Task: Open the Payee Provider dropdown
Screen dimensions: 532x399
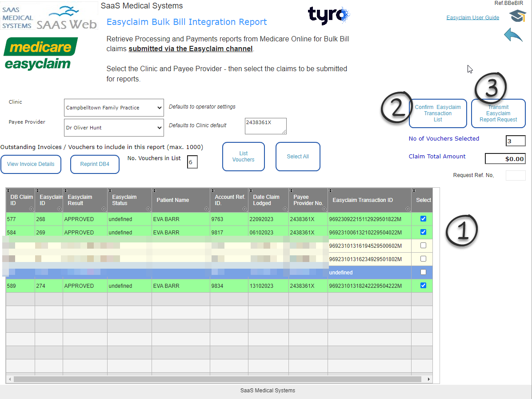Action: pyautogui.click(x=114, y=128)
